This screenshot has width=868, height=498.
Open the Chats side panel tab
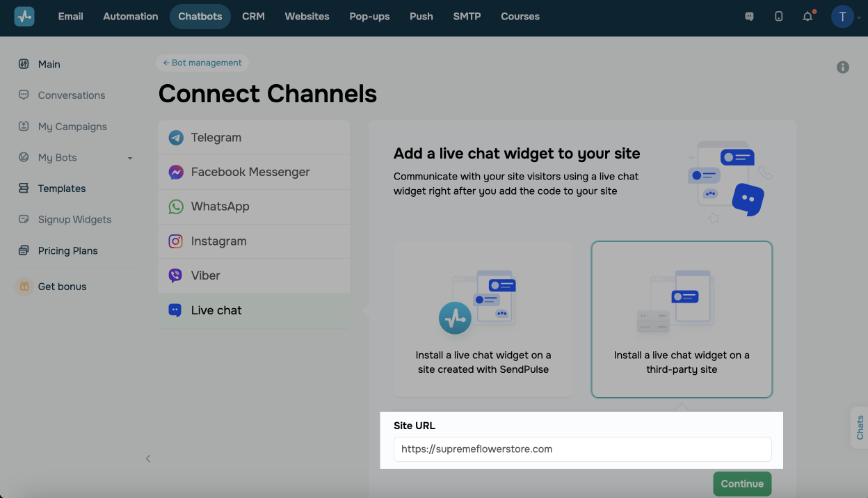click(860, 427)
